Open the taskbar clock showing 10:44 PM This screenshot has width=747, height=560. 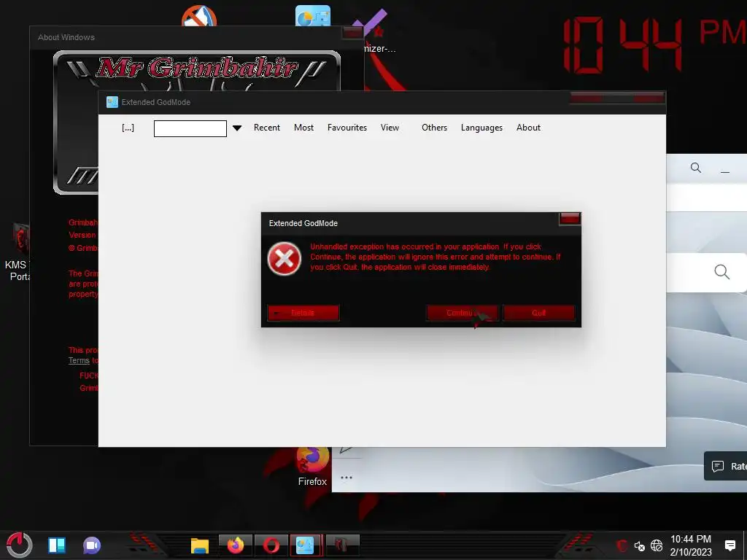pyautogui.click(x=691, y=545)
